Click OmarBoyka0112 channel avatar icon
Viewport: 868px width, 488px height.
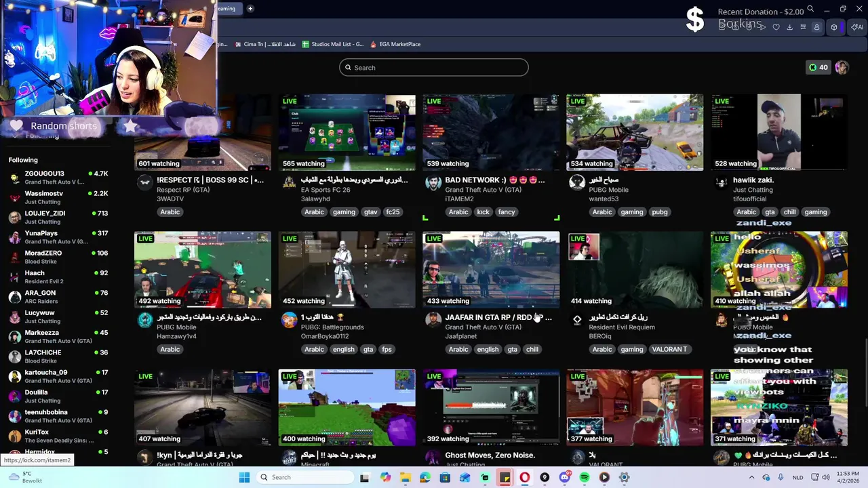[x=289, y=320]
